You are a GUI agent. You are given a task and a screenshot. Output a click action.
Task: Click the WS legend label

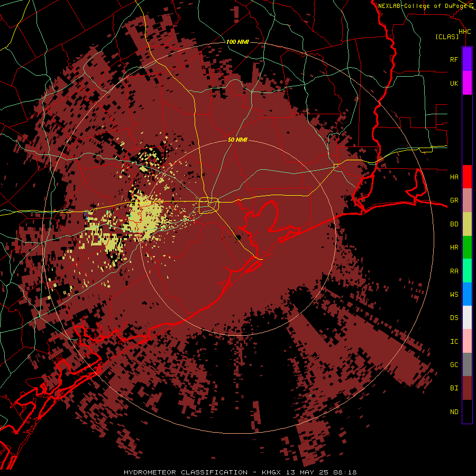coord(454,295)
